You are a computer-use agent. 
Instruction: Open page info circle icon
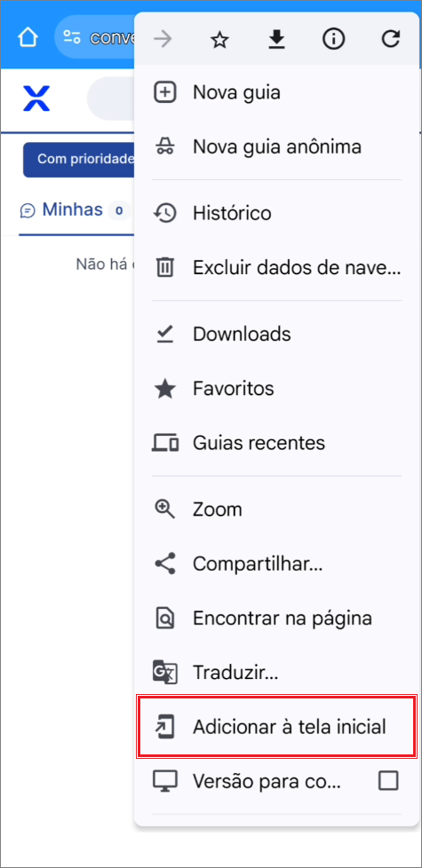[x=334, y=39]
